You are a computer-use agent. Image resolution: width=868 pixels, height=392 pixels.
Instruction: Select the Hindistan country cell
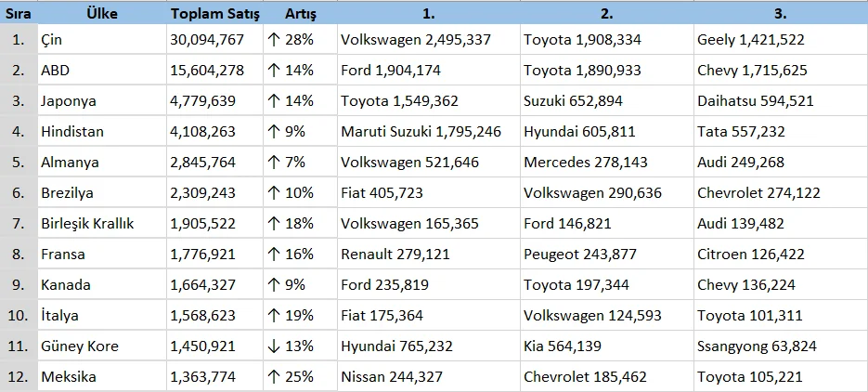72,132
